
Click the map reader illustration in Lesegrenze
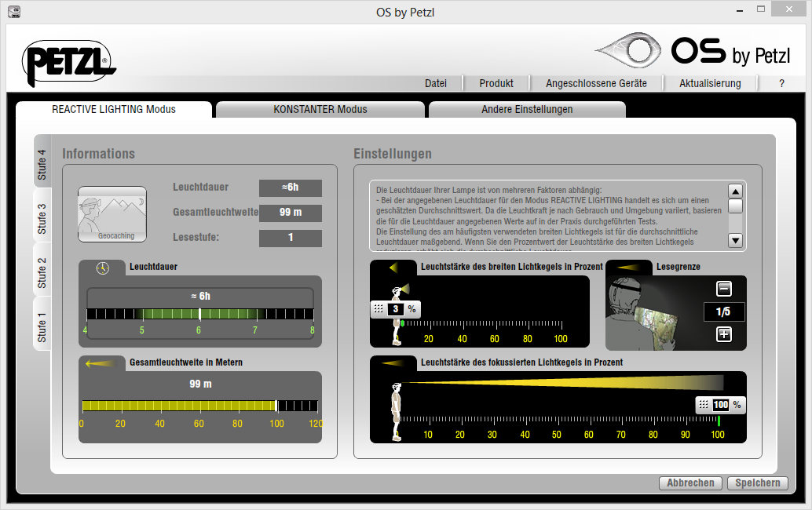coord(642,313)
